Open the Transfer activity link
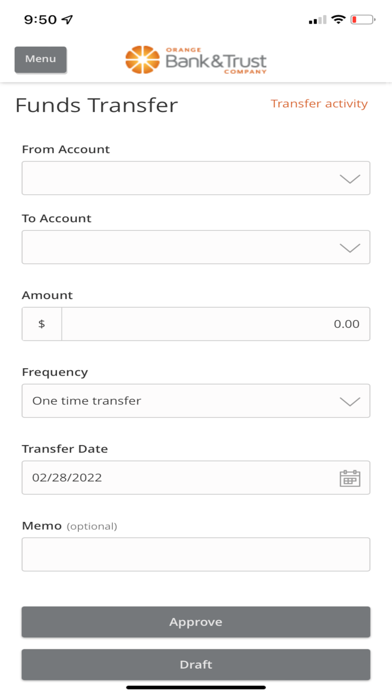This screenshot has width=392, height=696. pyautogui.click(x=319, y=104)
